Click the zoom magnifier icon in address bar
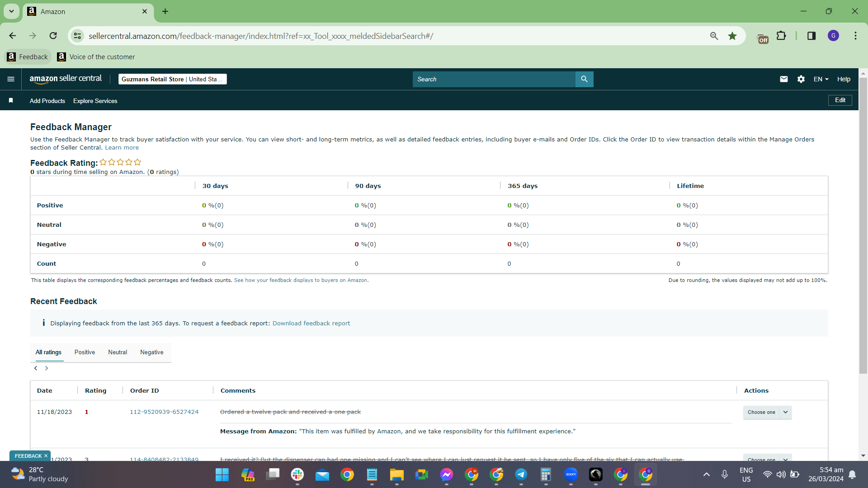The height and width of the screenshot is (488, 868). click(714, 36)
